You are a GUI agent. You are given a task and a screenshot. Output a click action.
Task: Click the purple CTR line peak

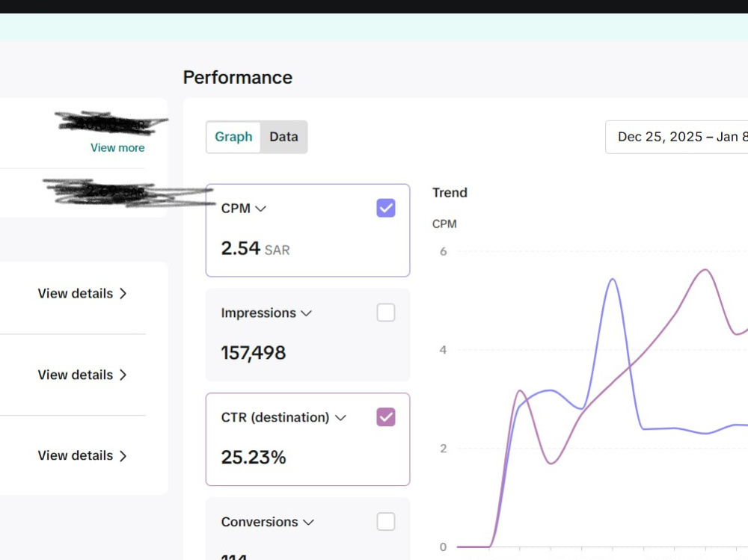[x=705, y=271]
